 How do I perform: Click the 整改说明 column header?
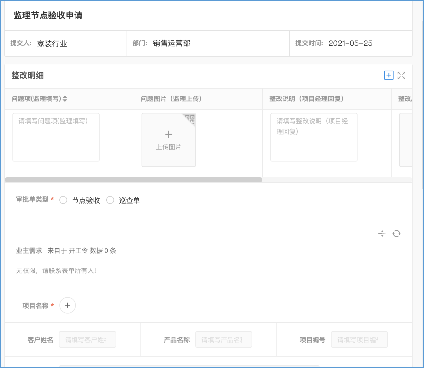[306, 99]
